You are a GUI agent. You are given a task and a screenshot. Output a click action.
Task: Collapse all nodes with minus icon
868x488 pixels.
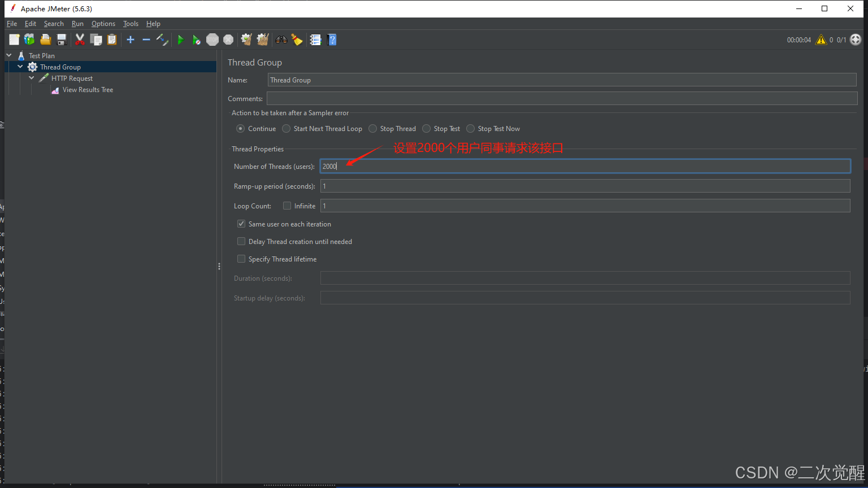(146, 40)
